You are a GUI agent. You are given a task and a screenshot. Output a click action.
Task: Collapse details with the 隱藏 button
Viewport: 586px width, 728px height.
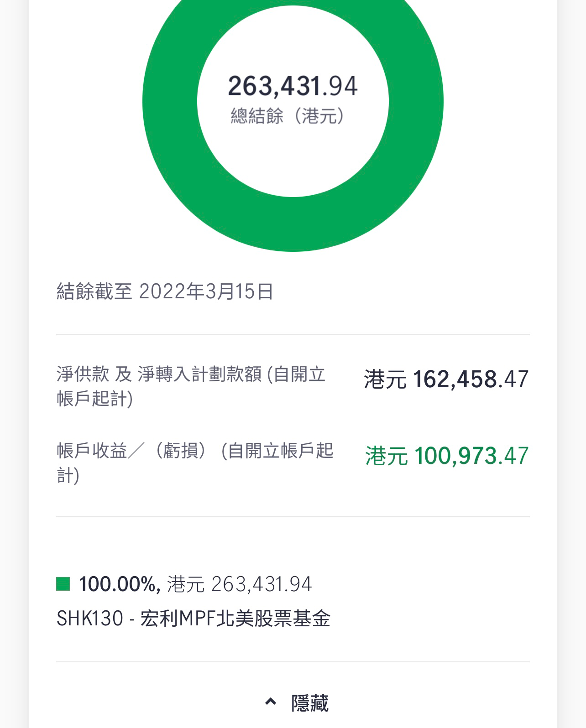[297, 703]
